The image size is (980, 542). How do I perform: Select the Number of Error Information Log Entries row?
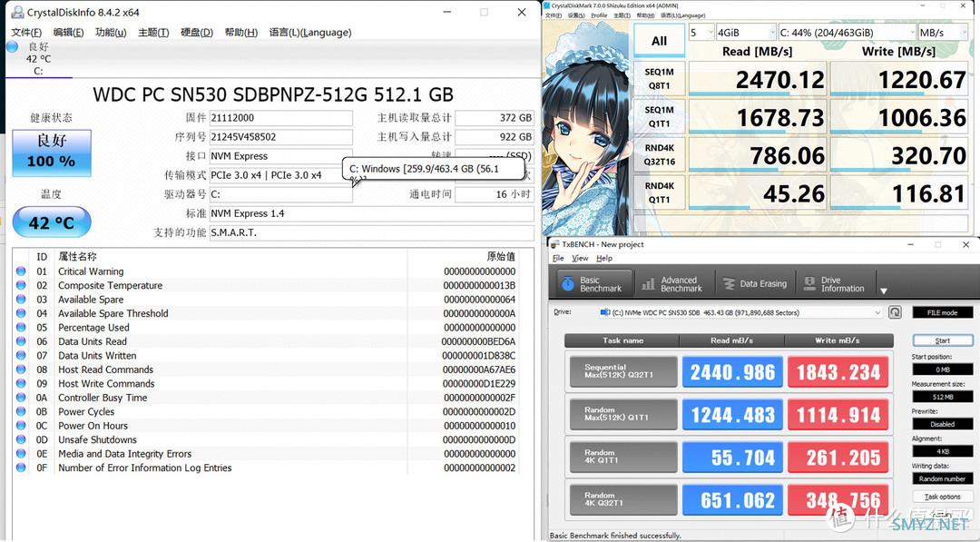(x=268, y=468)
